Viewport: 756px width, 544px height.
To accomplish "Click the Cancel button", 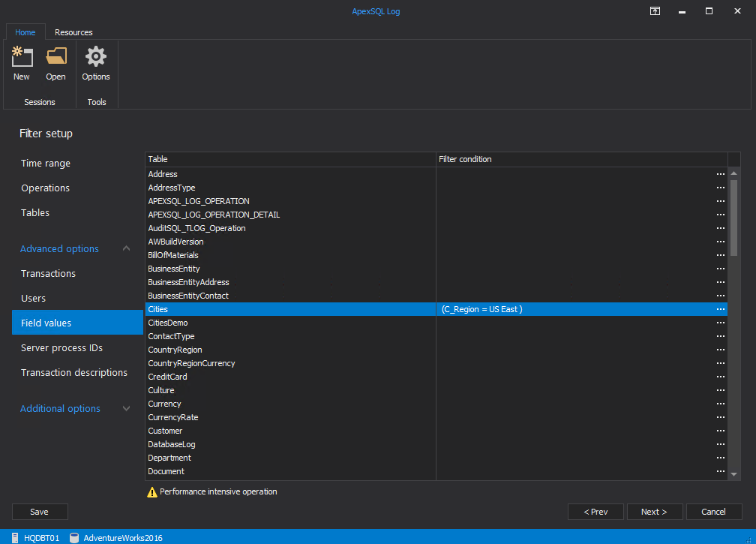I will click(x=713, y=512).
